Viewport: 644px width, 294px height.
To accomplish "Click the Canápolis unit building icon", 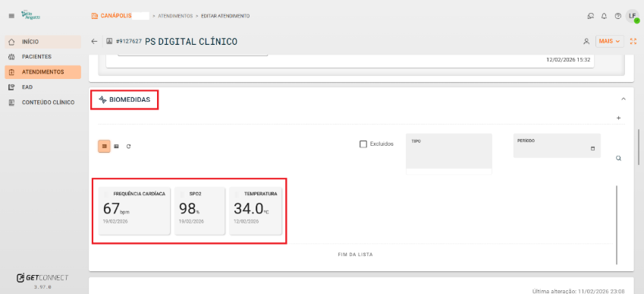I will point(95,16).
